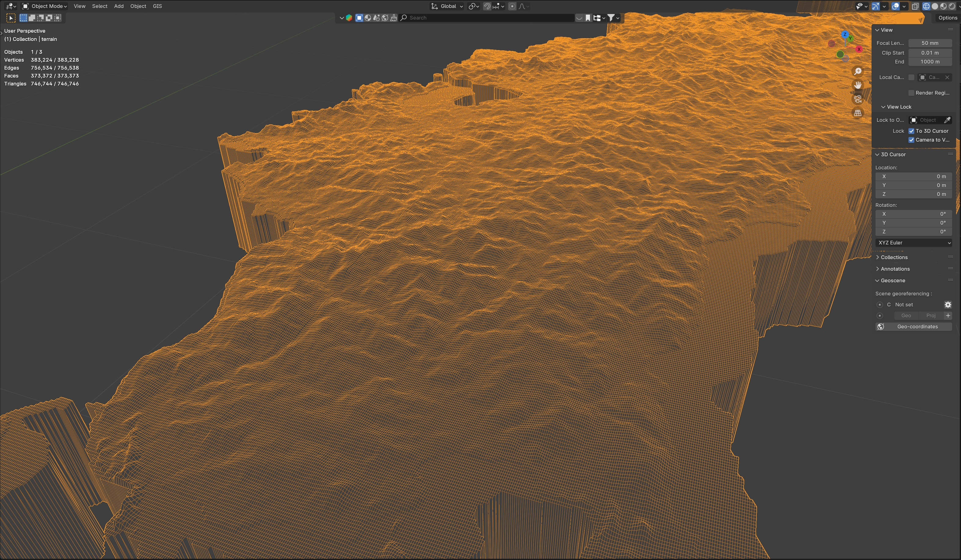Click the red X axis gizmo

point(859,49)
